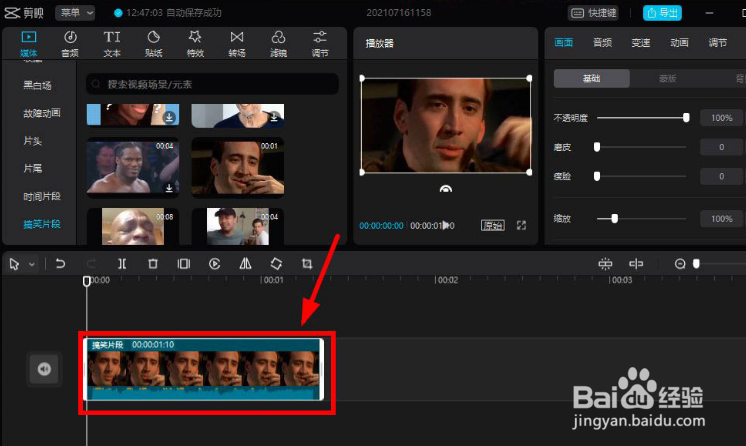Adjust the timeline zoom slider
The image size is (746, 446).
click(696, 264)
